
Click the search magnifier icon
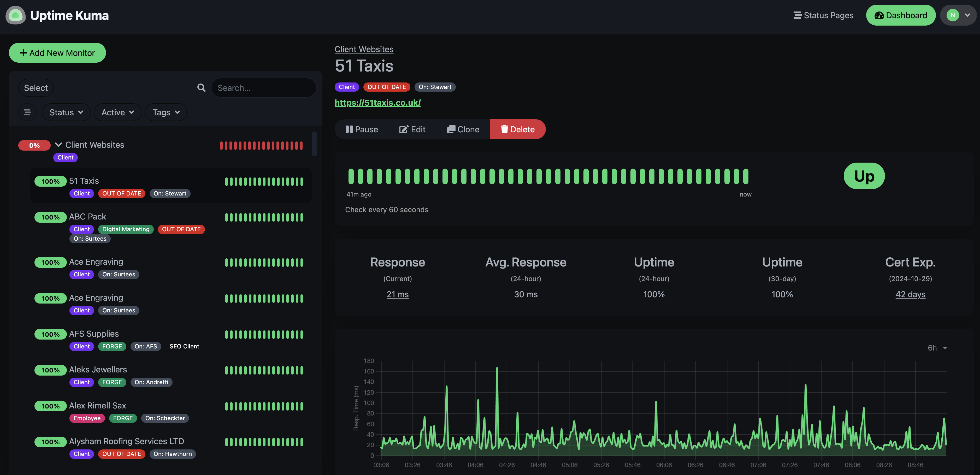201,88
